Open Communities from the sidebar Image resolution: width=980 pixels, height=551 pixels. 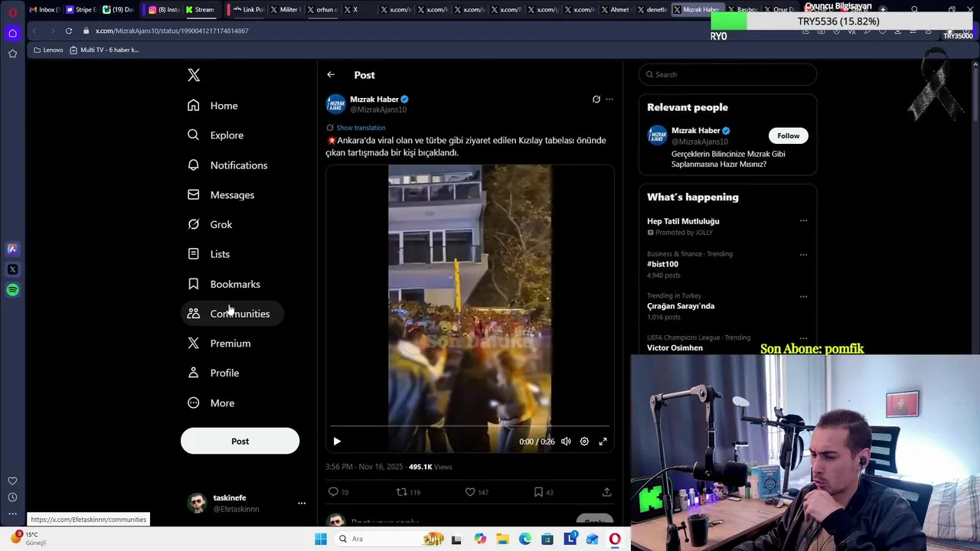[232, 314]
